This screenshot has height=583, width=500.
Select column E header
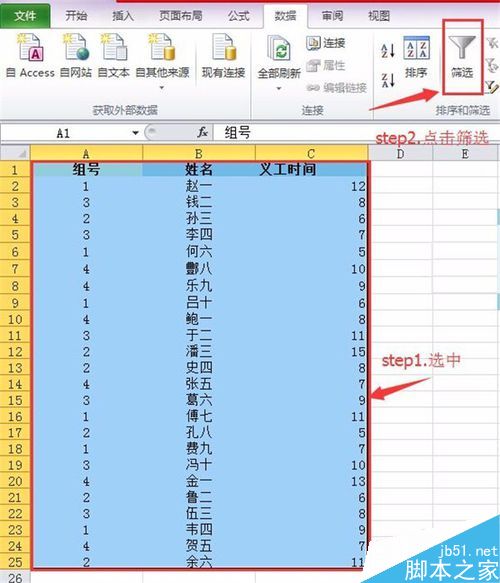[465, 153]
